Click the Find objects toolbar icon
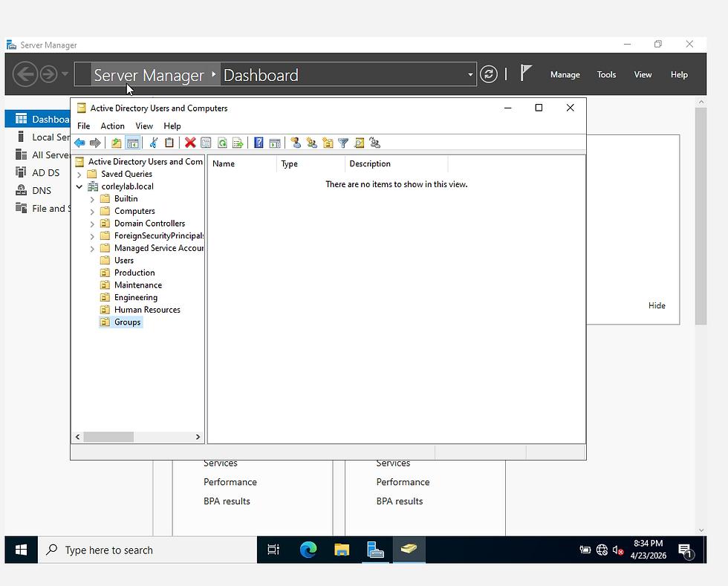 tap(359, 143)
